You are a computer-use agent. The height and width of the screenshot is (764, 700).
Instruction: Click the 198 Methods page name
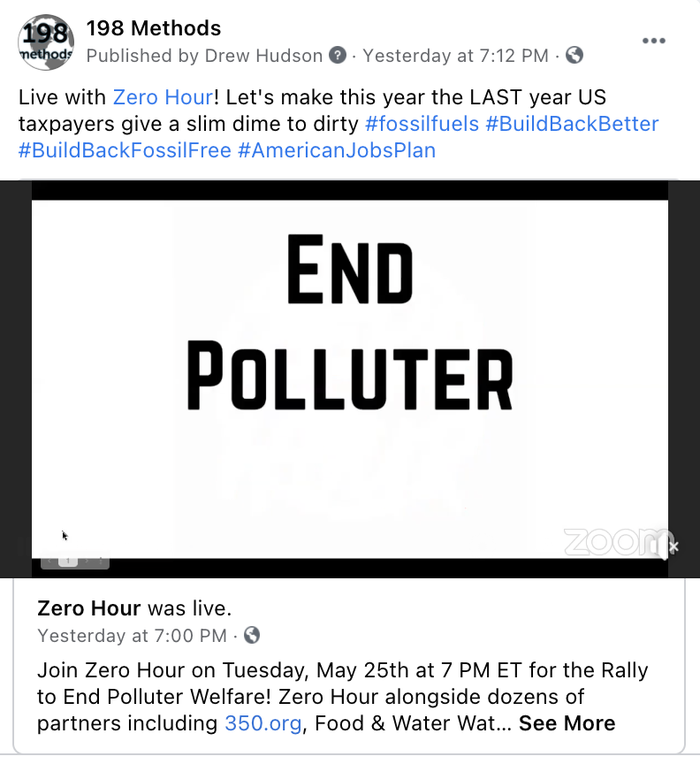(x=154, y=29)
